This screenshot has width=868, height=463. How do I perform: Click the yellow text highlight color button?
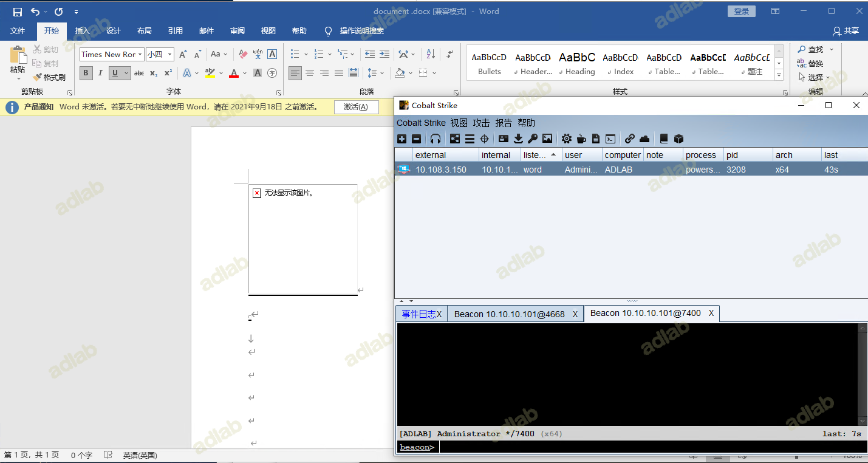(x=210, y=73)
